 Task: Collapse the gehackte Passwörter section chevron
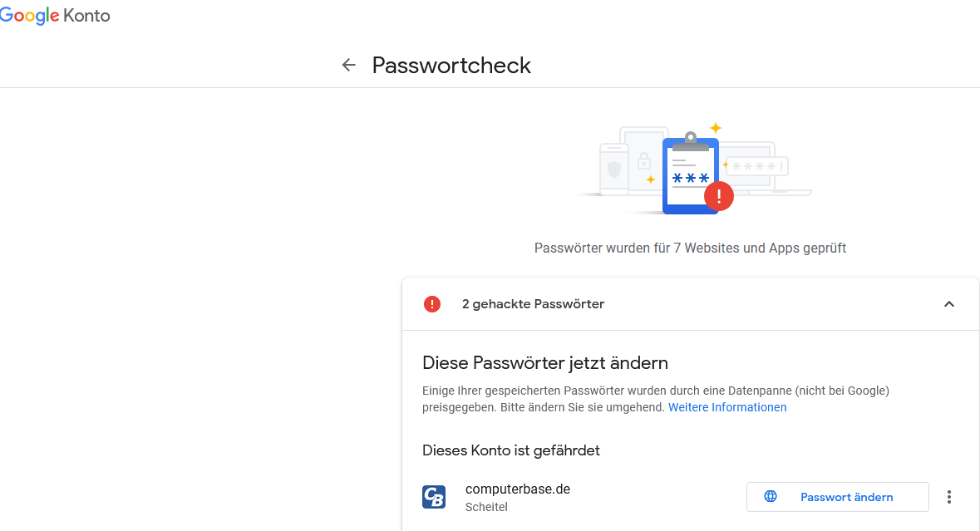click(949, 304)
